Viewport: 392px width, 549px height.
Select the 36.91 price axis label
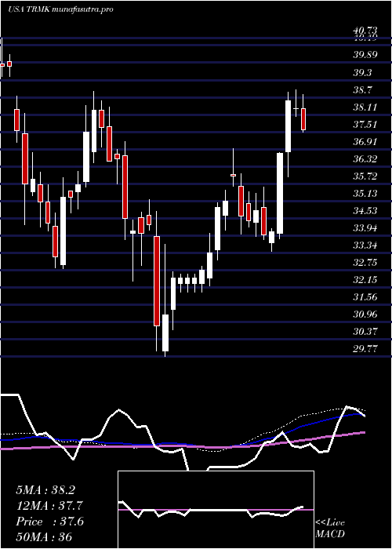pos(365,141)
